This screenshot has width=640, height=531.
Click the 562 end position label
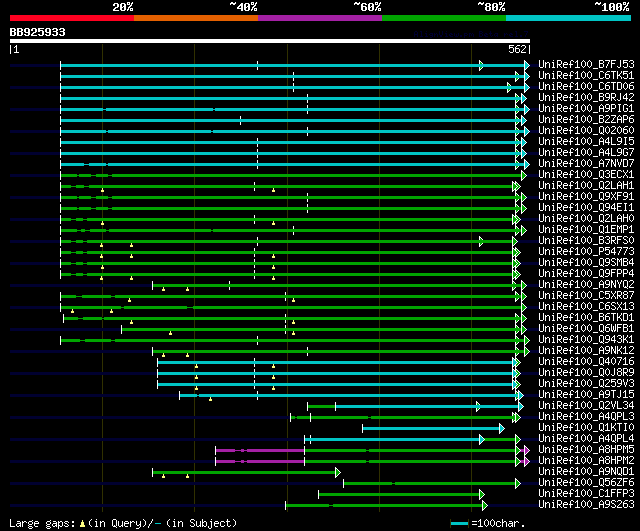[517, 49]
